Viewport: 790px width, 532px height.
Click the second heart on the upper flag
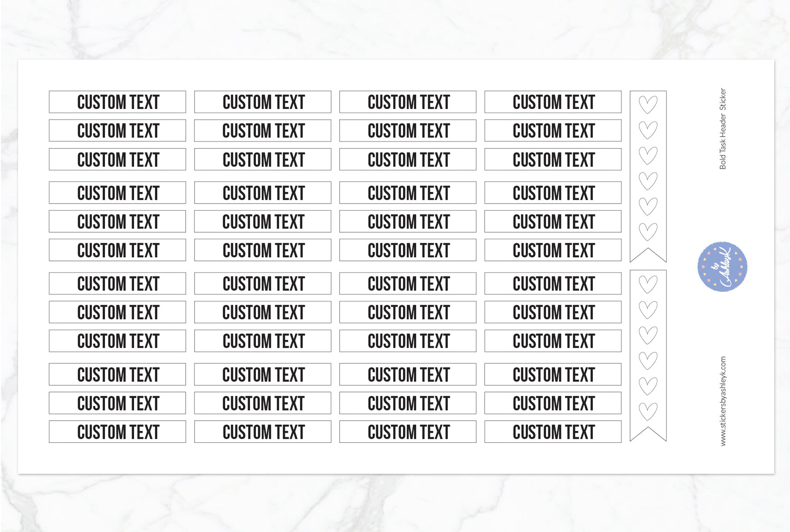648,130
